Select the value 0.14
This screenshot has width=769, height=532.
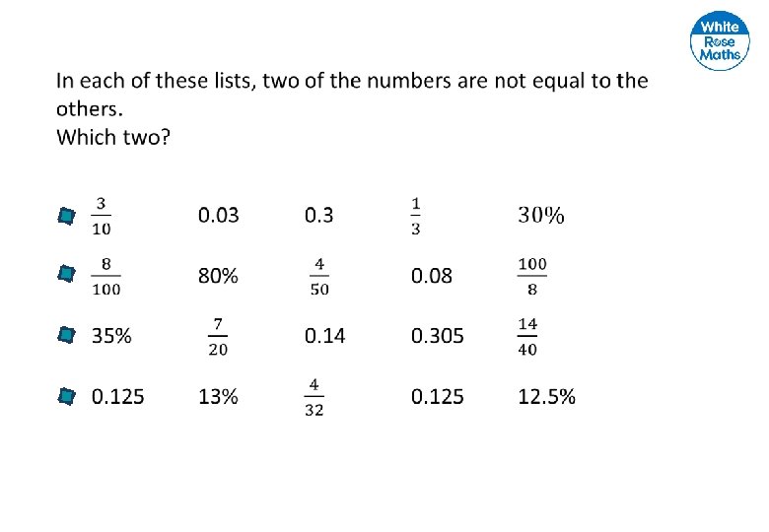point(324,336)
